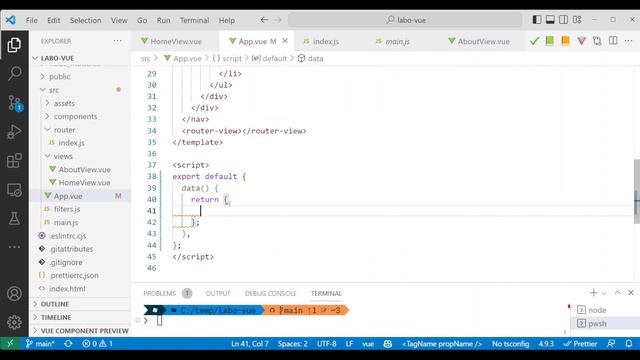Open Explorer more actions ellipsis
Screen dimensions: 640x360
118,41
